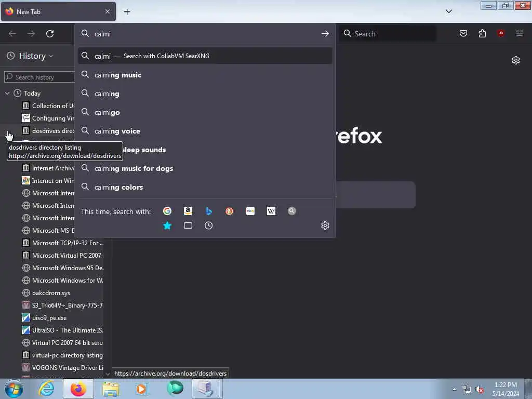Image resolution: width=532 pixels, height=399 pixels.
Task: Open Windows Explorer folder in taskbar
Action: click(111, 389)
